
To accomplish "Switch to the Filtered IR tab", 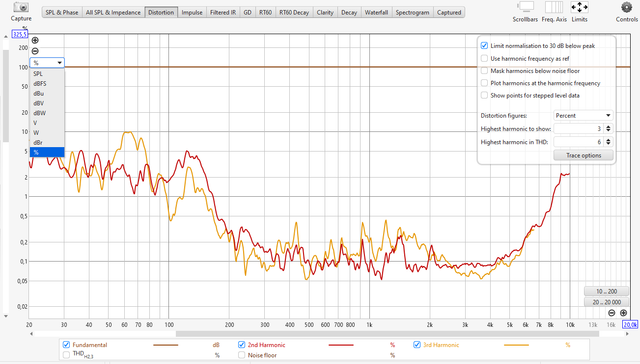I will tap(223, 12).
